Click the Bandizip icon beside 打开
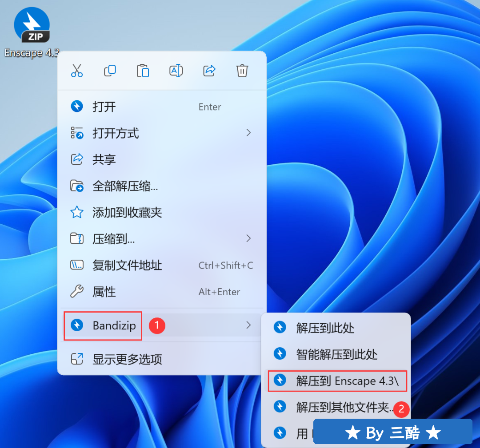Viewport: 480px width, 448px height. click(77, 107)
